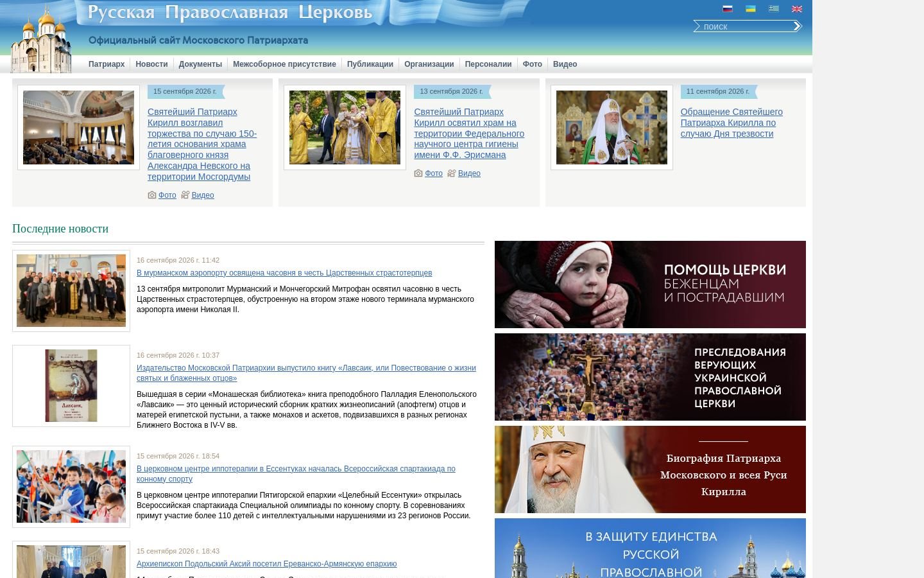
Task: Open headline about 150-летия храма Александра Невского
Action: click(202, 144)
